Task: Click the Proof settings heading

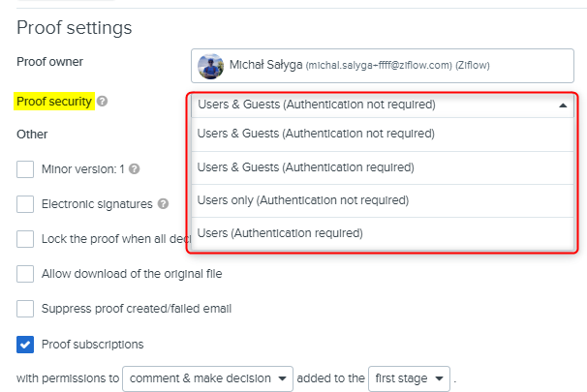Action: point(75,28)
